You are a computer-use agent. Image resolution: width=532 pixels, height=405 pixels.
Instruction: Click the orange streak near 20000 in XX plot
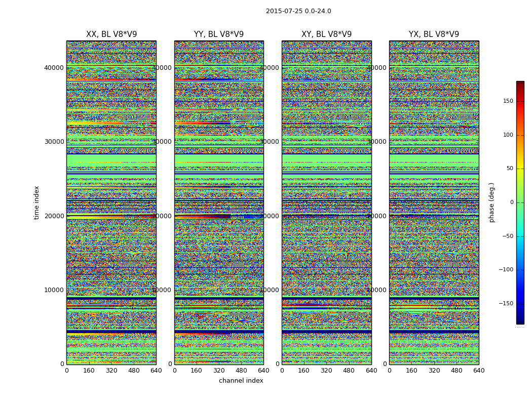[x=98, y=216]
